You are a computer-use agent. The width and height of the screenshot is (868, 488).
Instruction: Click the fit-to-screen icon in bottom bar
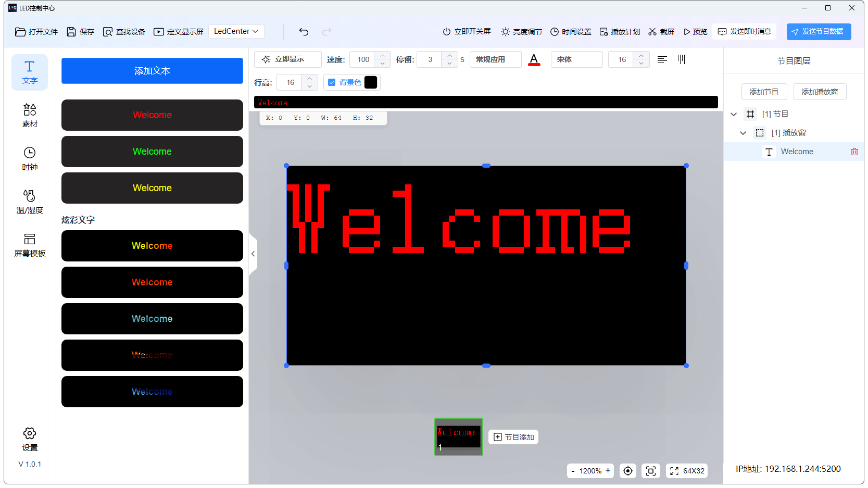coord(650,471)
